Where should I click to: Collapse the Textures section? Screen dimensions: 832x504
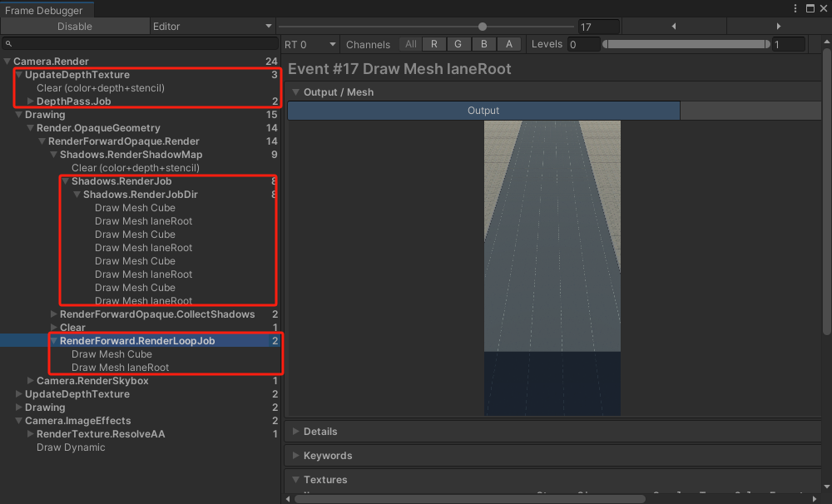(296, 480)
